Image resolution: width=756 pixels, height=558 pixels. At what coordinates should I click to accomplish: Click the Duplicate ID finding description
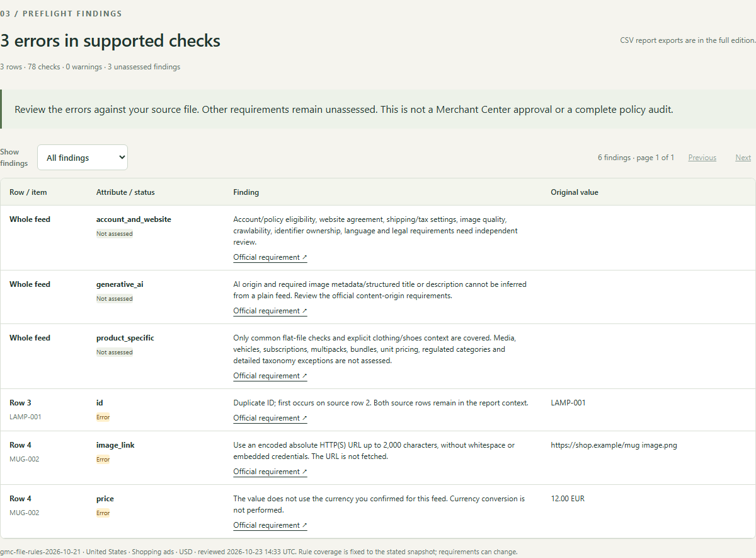381,403
